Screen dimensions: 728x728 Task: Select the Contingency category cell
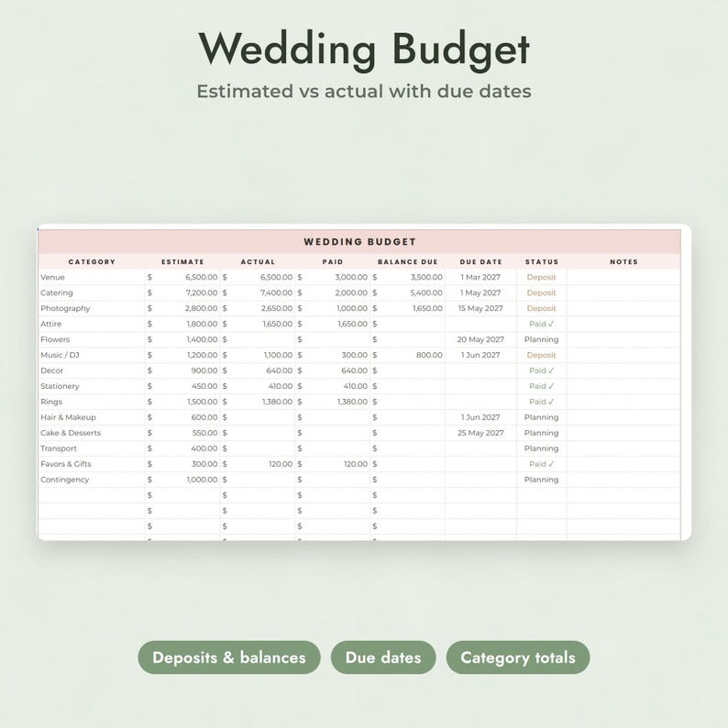[x=92, y=480]
